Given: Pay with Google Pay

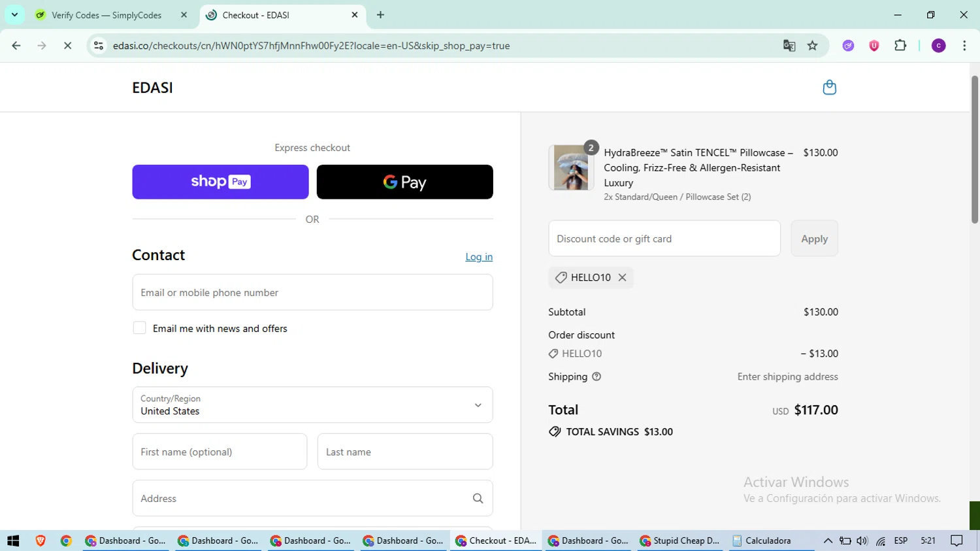Looking at the screenshot, I should (404, 182).
